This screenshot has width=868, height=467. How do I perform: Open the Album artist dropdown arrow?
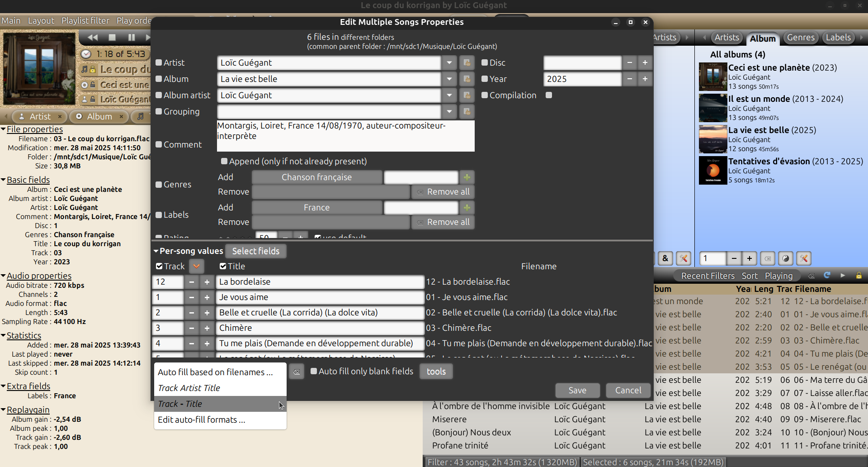[x=449, y=95]
